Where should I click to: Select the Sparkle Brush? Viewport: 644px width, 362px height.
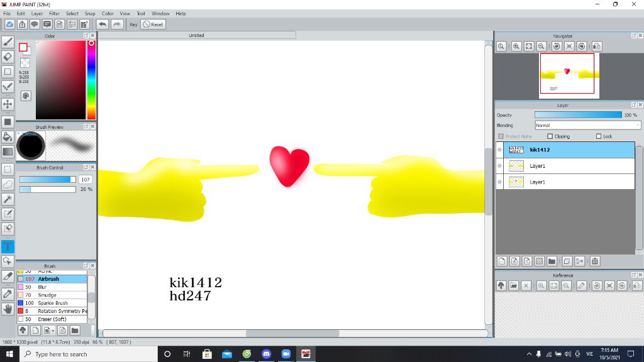[x=52, y=303]
